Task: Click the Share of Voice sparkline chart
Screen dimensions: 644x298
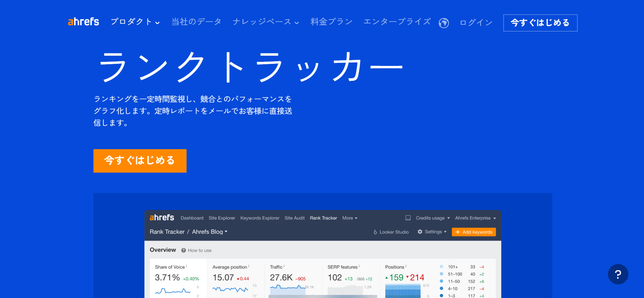Action: (173, 291)
